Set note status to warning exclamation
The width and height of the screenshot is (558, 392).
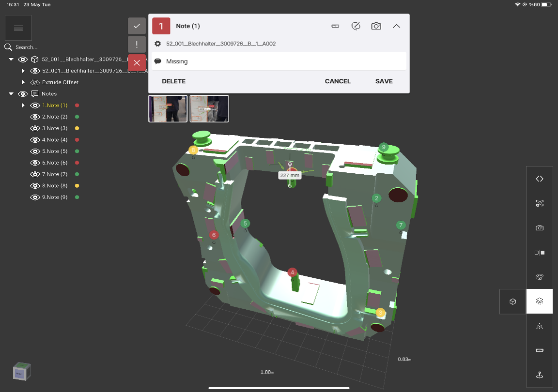(x=137, y=45)
